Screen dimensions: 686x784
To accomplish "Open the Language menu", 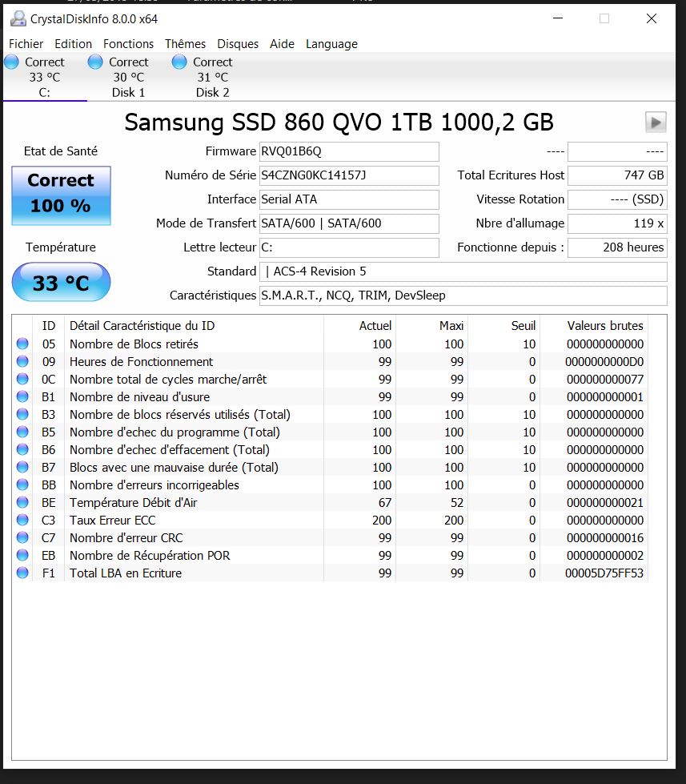I will (331, 44).
